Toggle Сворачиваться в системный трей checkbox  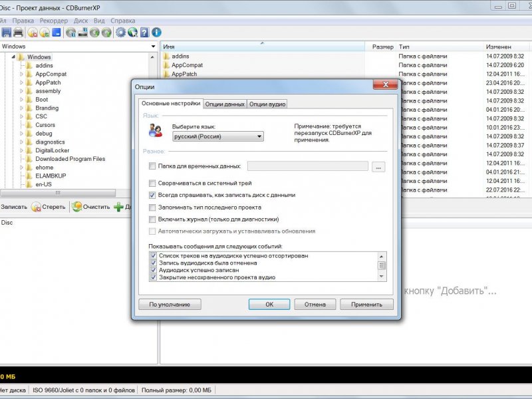(x=152, y=184)
